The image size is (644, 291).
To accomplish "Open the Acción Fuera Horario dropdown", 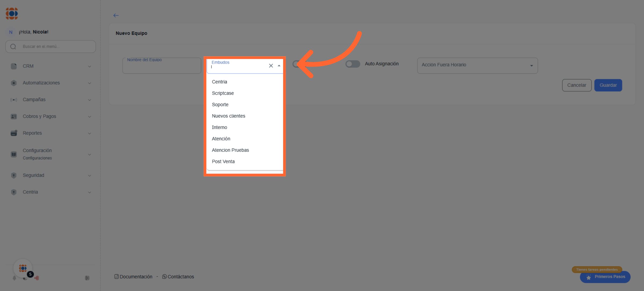I will (x=477, y=65).
